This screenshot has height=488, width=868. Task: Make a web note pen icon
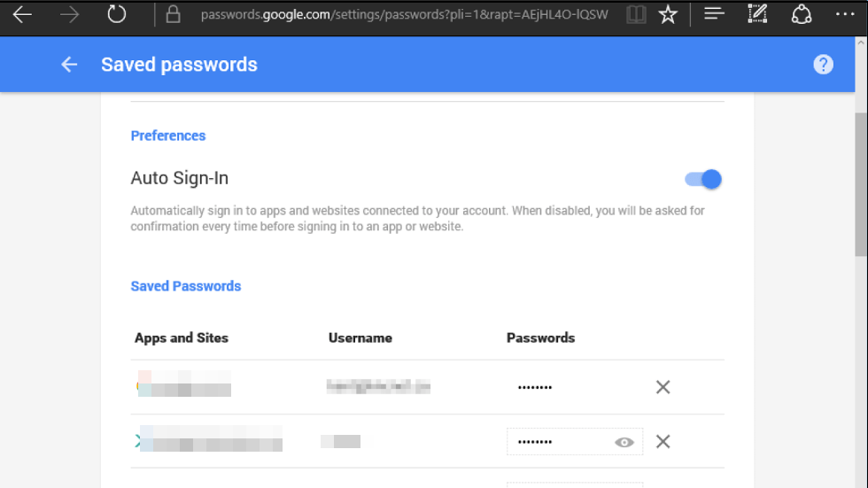757,14
